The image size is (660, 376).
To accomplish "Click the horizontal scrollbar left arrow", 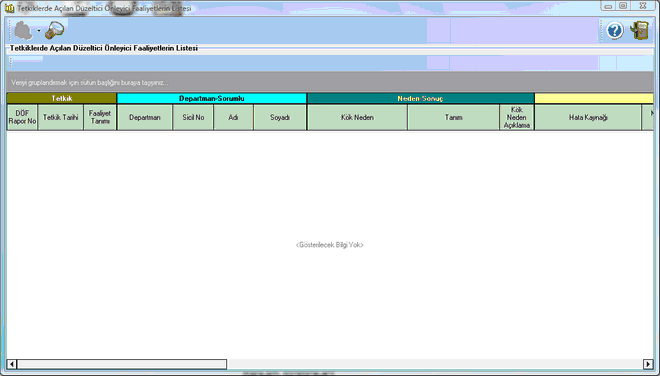I will 12,364.
